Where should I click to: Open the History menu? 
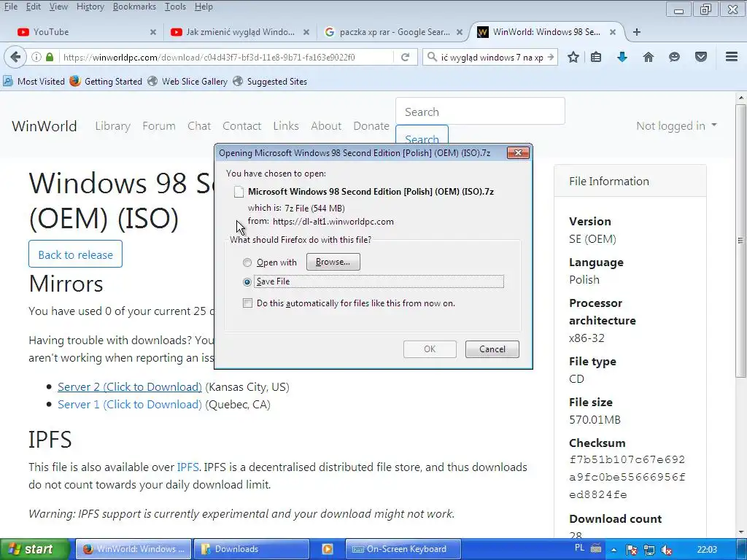pos(90,7)
